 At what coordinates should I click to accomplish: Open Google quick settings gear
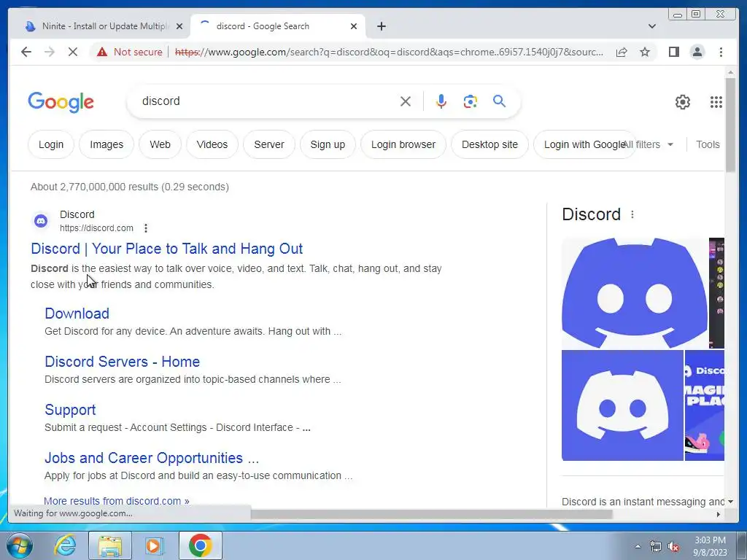[x=683, y=102]
